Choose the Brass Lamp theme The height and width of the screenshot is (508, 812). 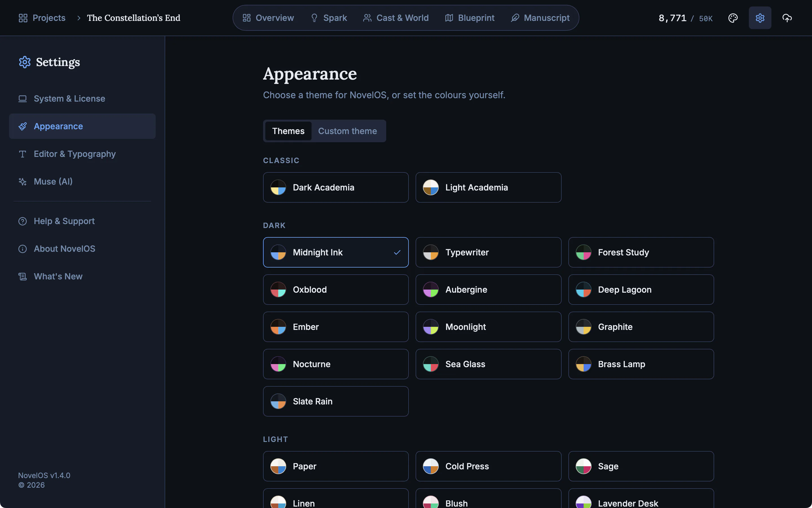641,364
